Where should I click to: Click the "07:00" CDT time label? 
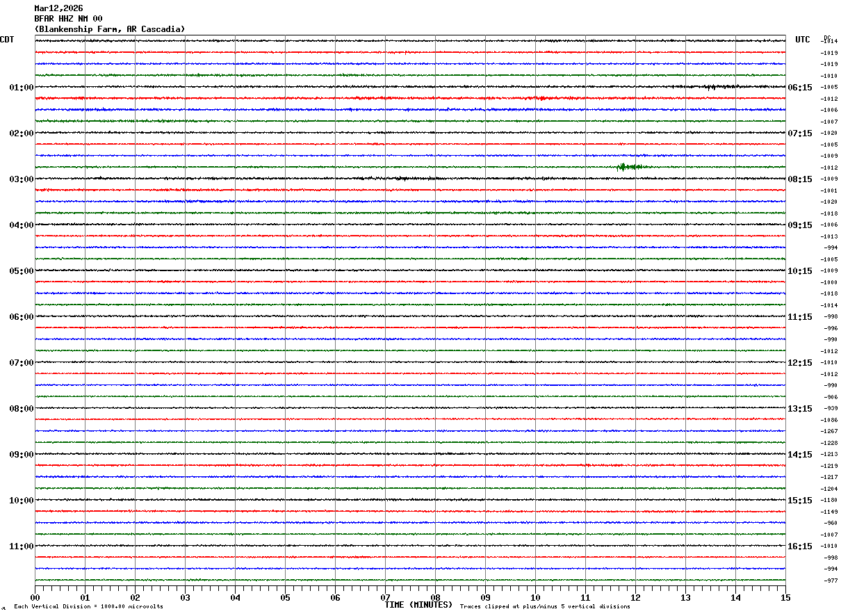click(22, 363)
